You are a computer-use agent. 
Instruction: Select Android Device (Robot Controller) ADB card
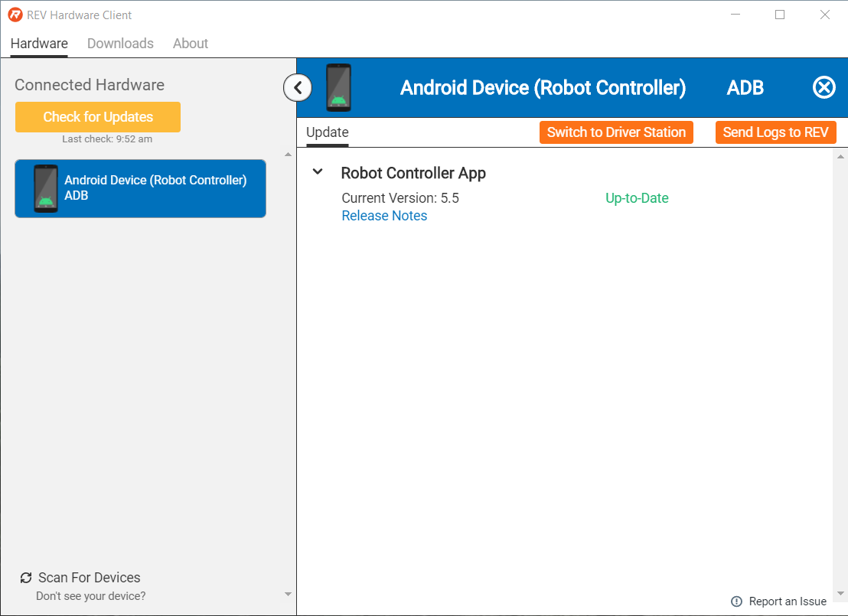tap(141, 188)
